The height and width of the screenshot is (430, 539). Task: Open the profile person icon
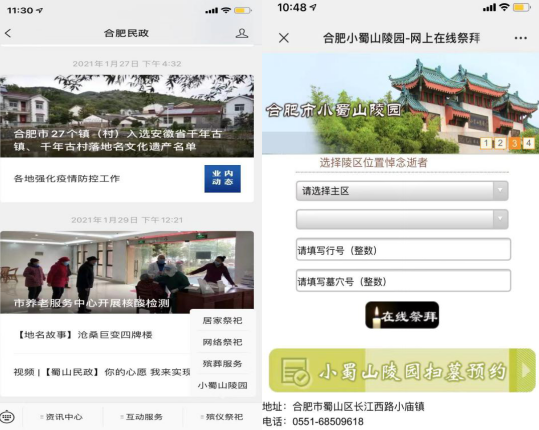point(242,33)
